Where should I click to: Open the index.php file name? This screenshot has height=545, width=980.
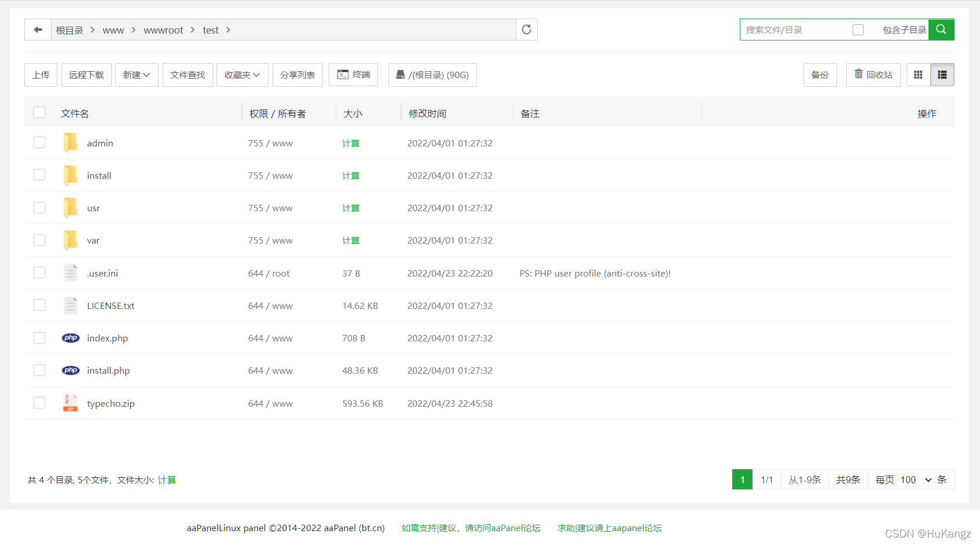107,338
